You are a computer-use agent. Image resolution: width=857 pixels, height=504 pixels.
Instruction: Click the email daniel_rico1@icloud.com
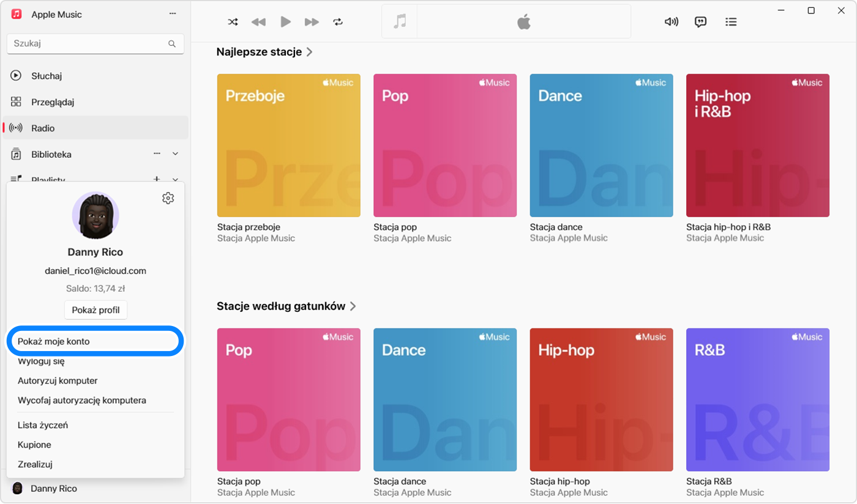coord(95,271)
